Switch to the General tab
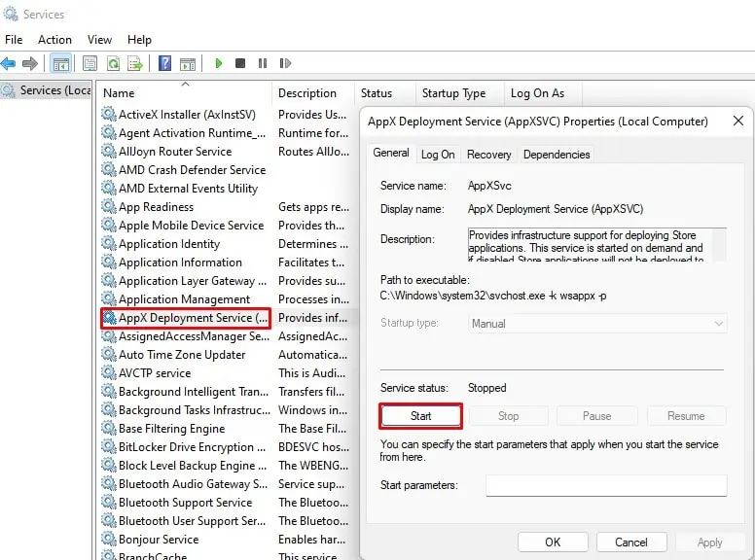Viewport: 755px width, 560px height. tap(391, 153)
